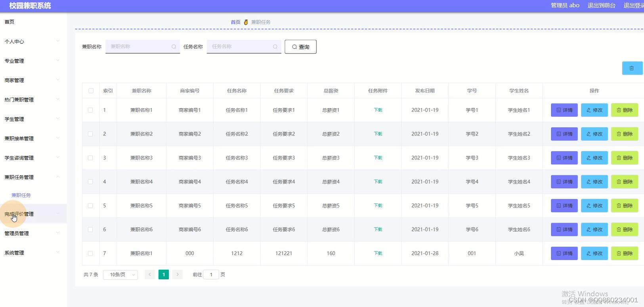Open 详情 for row with 小吴
Image resolution: width=644 pixels, height=307 pixels.
click(564, 253)
